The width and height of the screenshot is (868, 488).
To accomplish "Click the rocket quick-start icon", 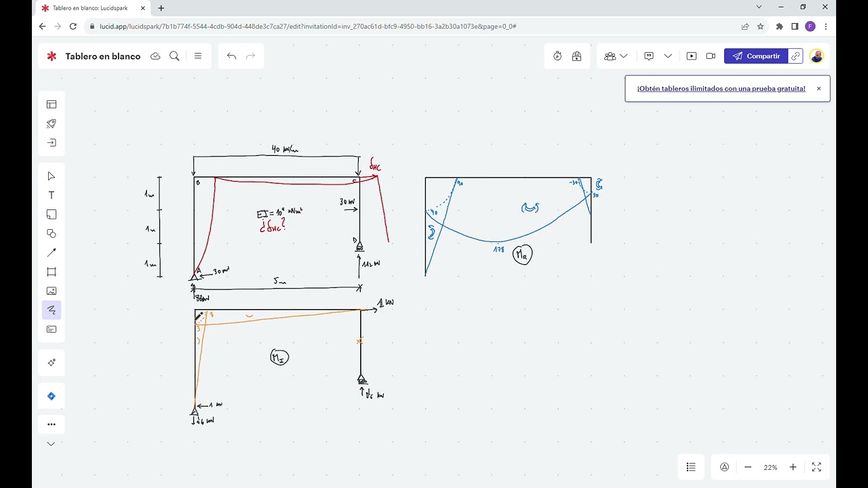I will click(52, 123).
